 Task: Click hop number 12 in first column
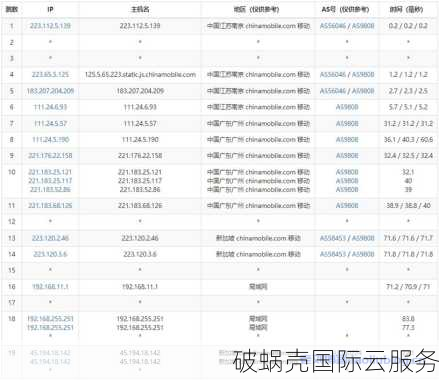(x=12, y=221)
